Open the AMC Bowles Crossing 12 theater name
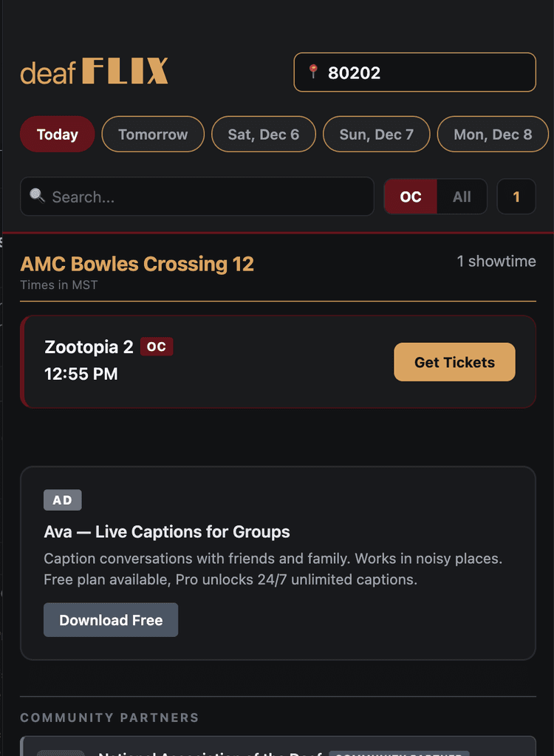Image resolution: width=554 pixels, height=756 pixels. pos(137,264)
